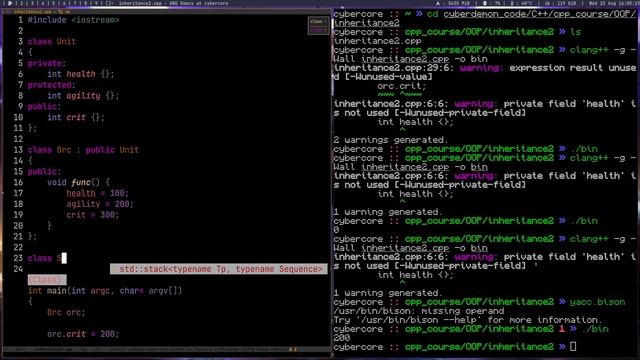Click the '0' program output in terminal

pyautogui.click(x=336, y=230)
